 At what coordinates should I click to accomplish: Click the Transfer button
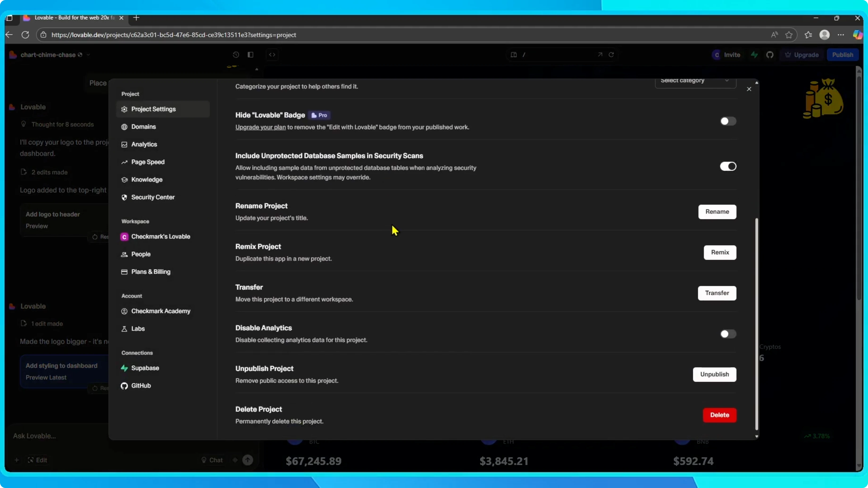[717, 293]
